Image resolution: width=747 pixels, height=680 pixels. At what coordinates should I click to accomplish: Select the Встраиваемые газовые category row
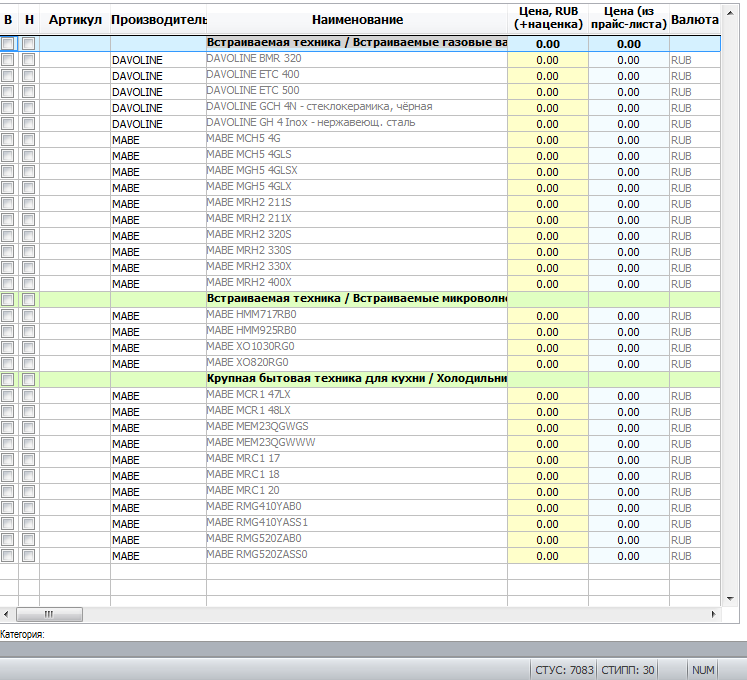coord(360,43)
